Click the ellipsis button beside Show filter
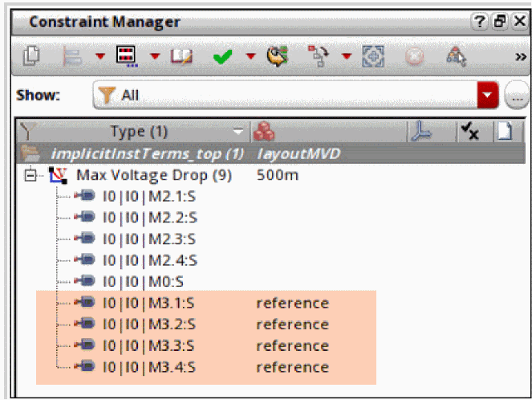 (517, 96)
